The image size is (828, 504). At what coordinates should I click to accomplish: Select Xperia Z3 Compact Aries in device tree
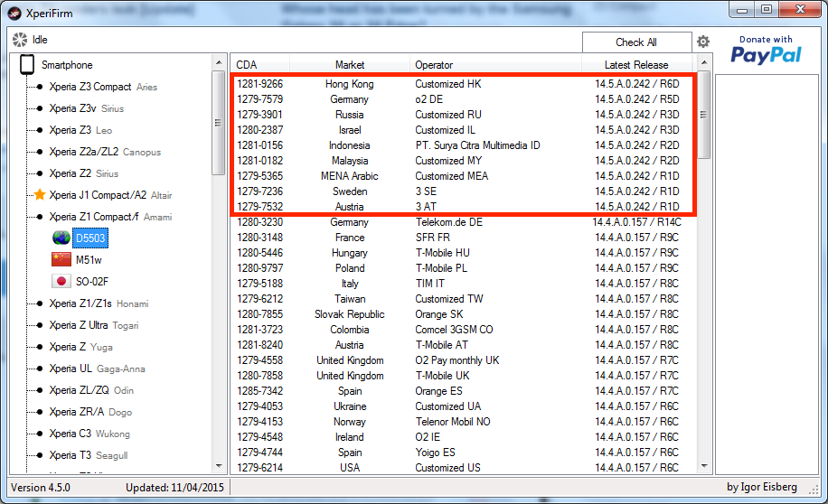(x=103, y=87)
